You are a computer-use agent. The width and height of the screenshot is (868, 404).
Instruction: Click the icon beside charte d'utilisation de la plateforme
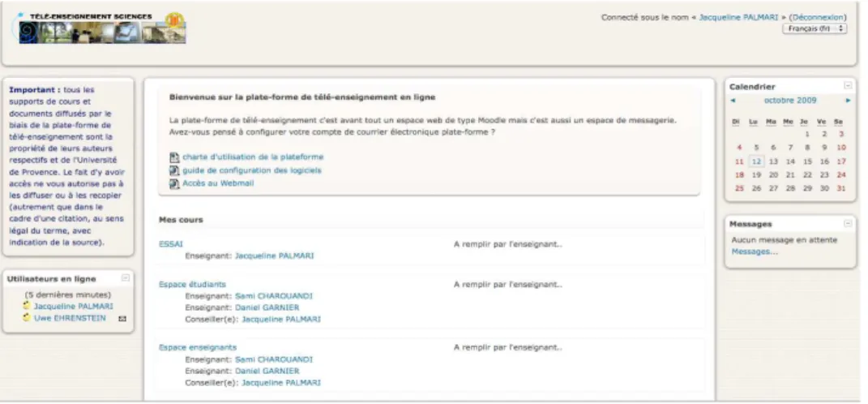click(174, 157)
